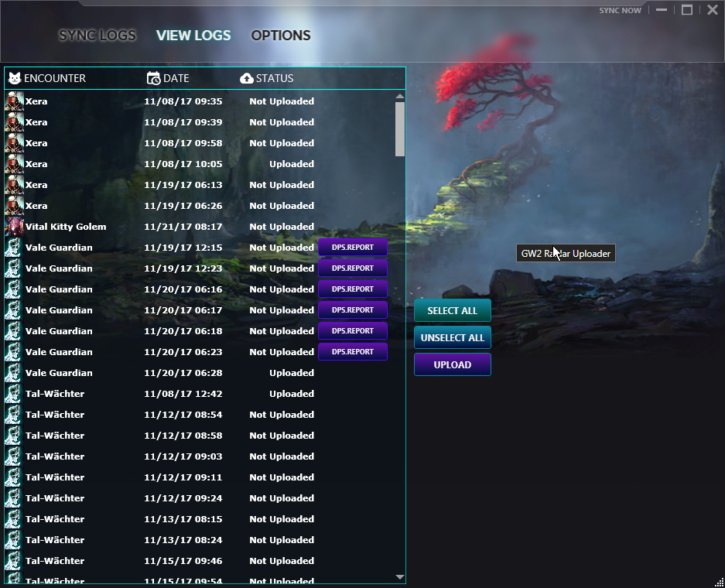Click date 11/12/17 09:11 for Tal-Wächter

click(x=183, y=477)
